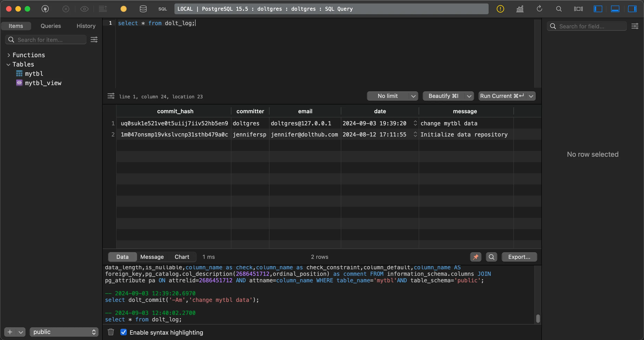Screen dimensions: 644x340
Task: Toggle the right details panel
Action: tap(632, 9)
